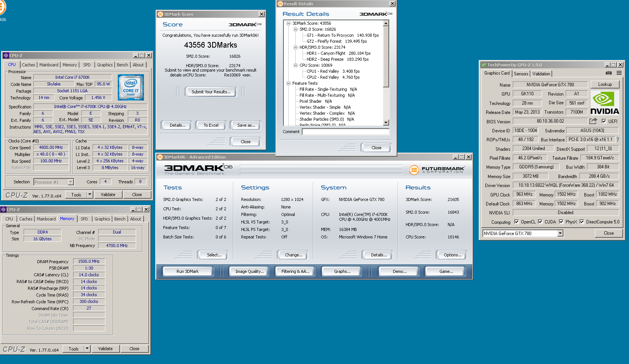Open the GPU-Z hamburger menu icon
The height and width of the screenshot is (364, 629).
coord(619,73)
